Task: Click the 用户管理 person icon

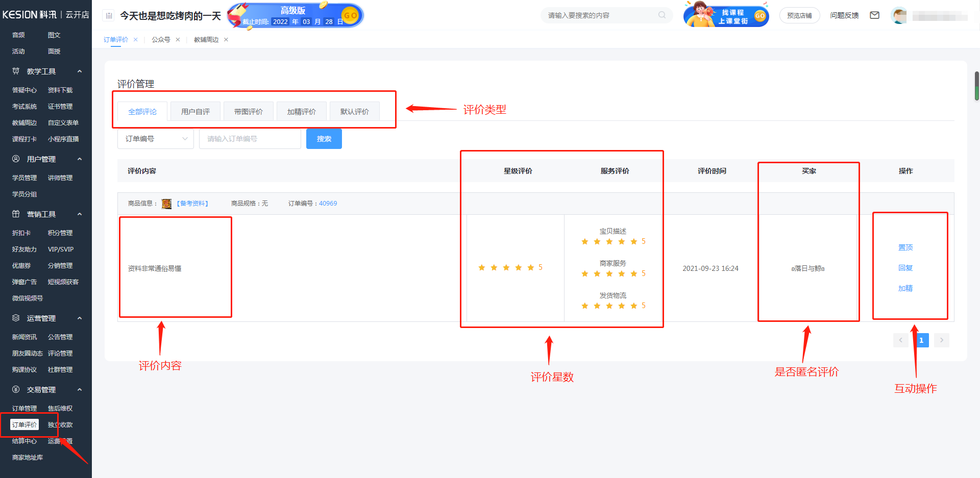Action: pyautogui.click(x=16, y=159)
